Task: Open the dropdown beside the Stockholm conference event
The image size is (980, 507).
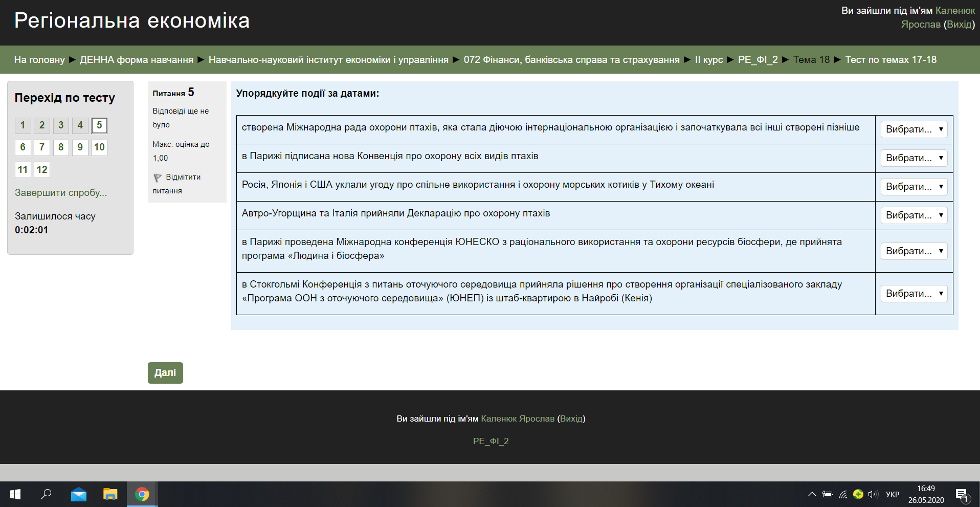Action: click(x=914, y=293)
